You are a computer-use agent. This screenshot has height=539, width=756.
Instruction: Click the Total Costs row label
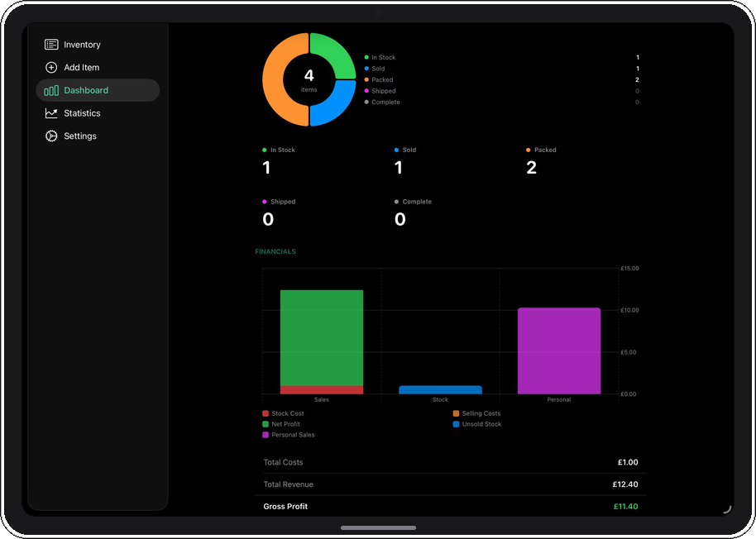pyautogui.click(x=283, y=462)
